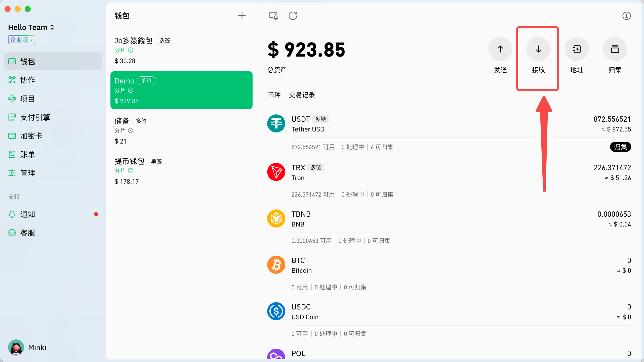Screen dimensions: 644x362
Task: Click the screen-lock icon beside refresh
Action: coord(273,16)
